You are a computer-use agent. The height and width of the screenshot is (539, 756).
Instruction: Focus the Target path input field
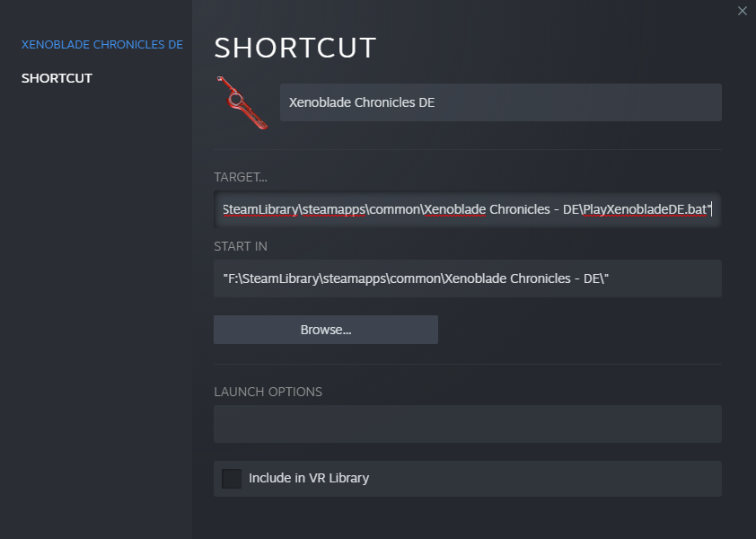click(467, 209)
